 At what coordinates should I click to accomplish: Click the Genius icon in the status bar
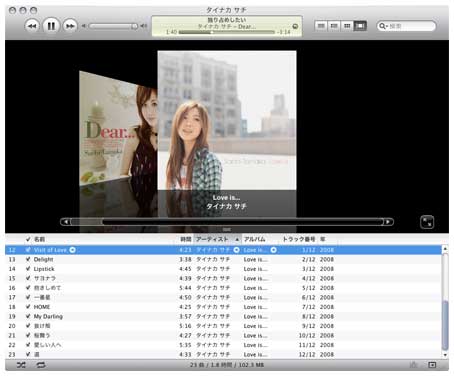pos(414,365)
